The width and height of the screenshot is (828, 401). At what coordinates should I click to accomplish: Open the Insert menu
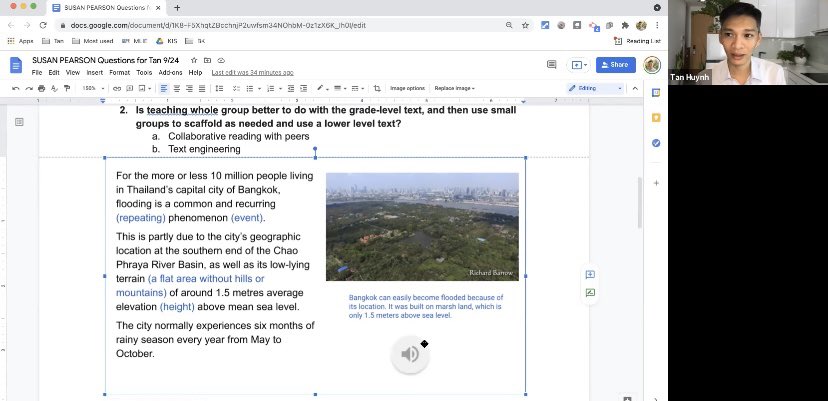95,72
